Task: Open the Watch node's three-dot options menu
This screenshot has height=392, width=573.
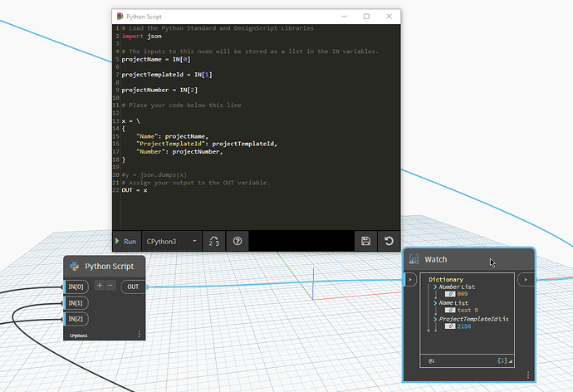Action: coord(528,375)
